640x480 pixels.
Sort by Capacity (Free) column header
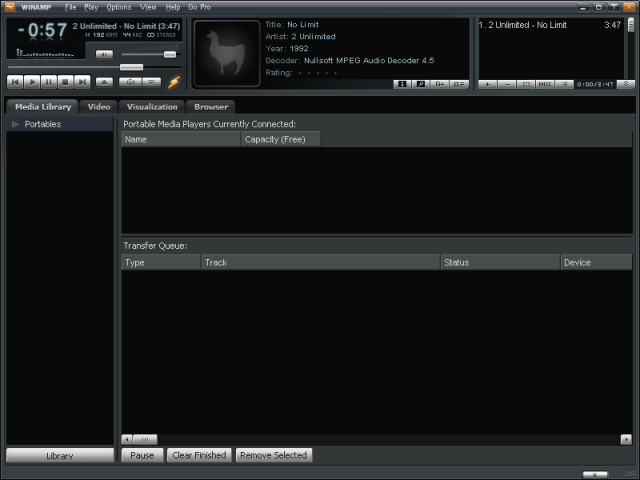[281, 139]
